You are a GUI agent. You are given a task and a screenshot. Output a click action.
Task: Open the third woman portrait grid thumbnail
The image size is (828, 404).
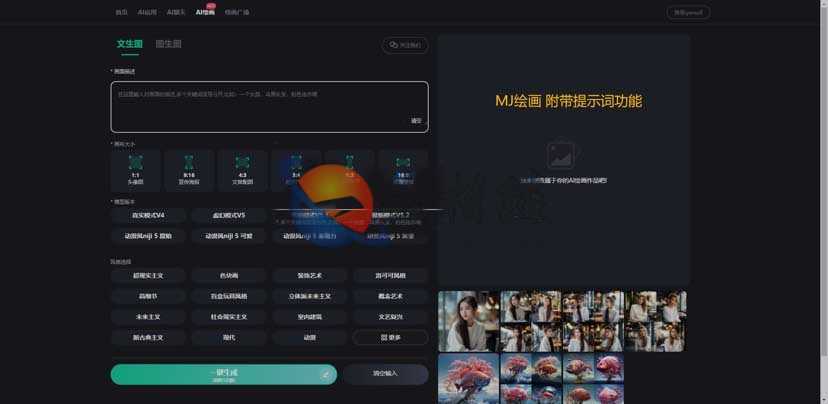coord(593,321)
